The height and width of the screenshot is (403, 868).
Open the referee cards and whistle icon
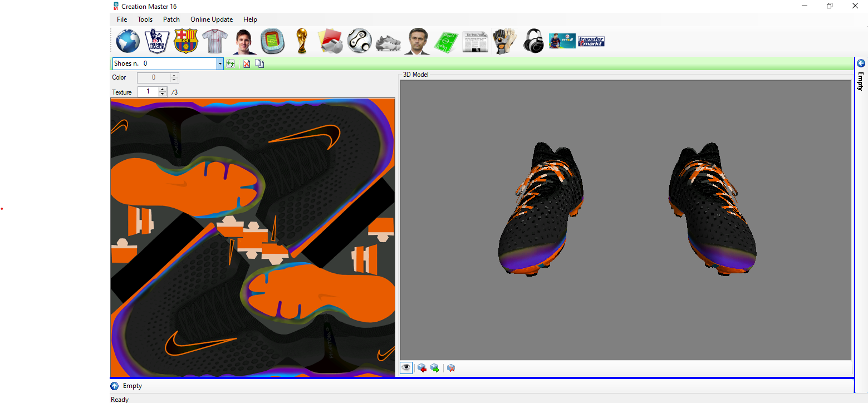point(330,41)
